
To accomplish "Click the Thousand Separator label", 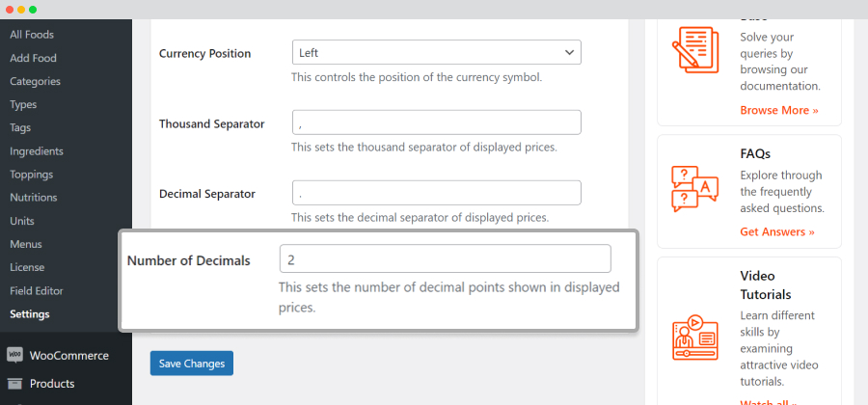I will coord(211,124).
